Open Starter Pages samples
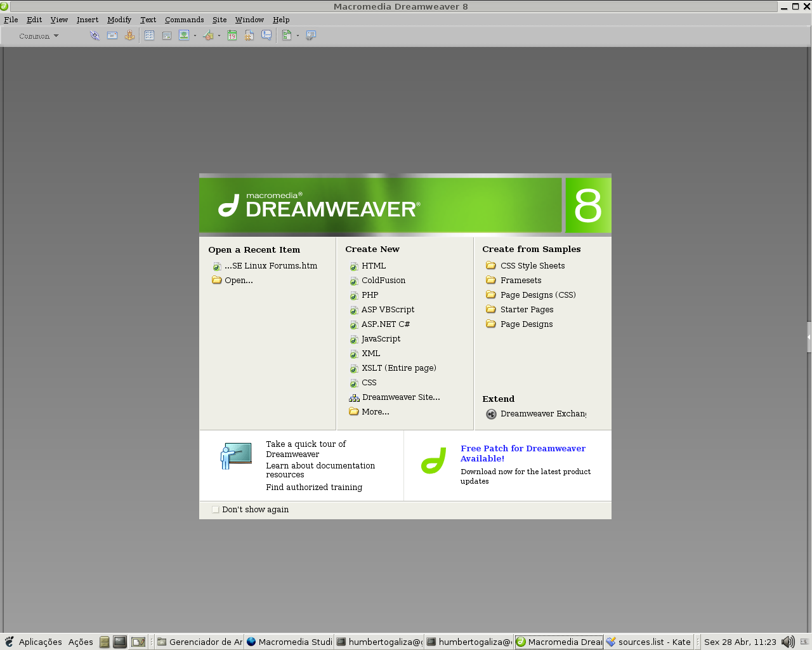The image size is (812, 650). click(x=520, y=310)
